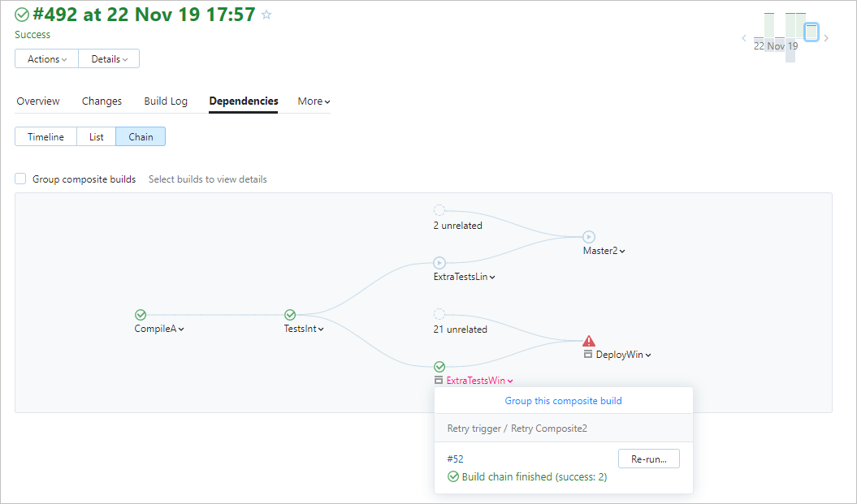Switch to List view

97,137
